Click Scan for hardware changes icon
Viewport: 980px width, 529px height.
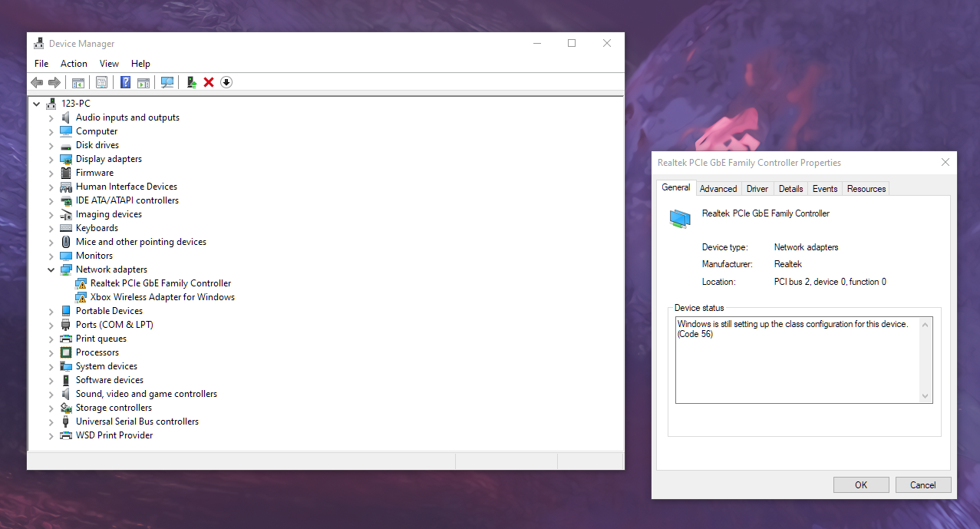pos(167,82)
